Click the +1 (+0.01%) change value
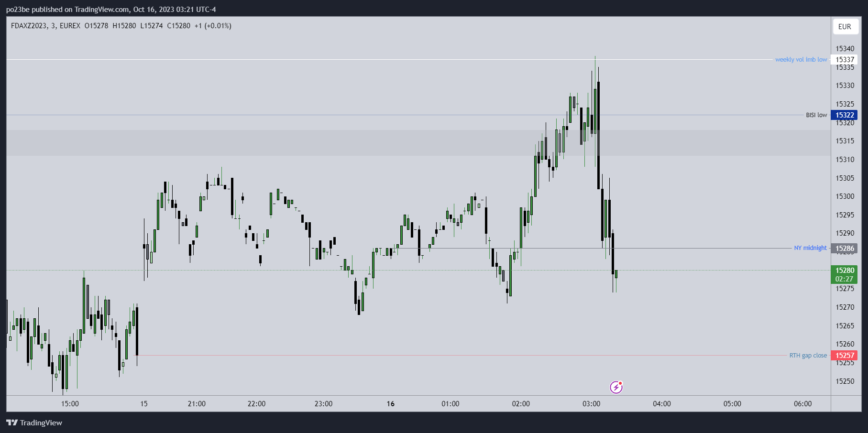Viewport: 868px width, 433px height. (213, 26)
